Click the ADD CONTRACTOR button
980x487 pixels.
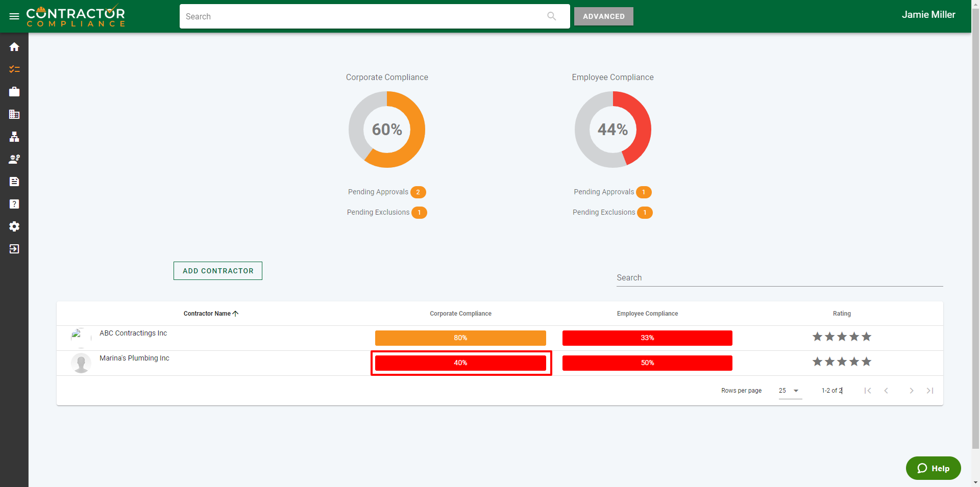click(x=218, y=271)
